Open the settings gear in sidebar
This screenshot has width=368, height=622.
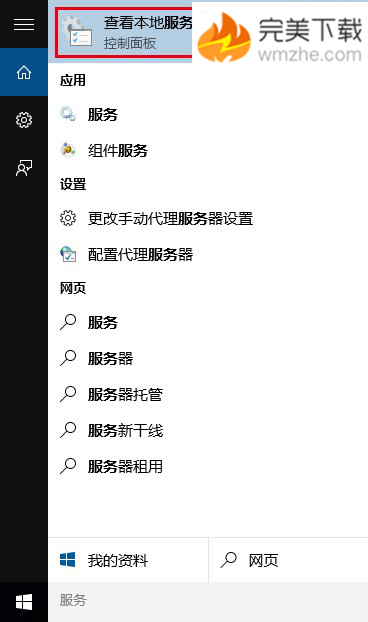(24, 120)
